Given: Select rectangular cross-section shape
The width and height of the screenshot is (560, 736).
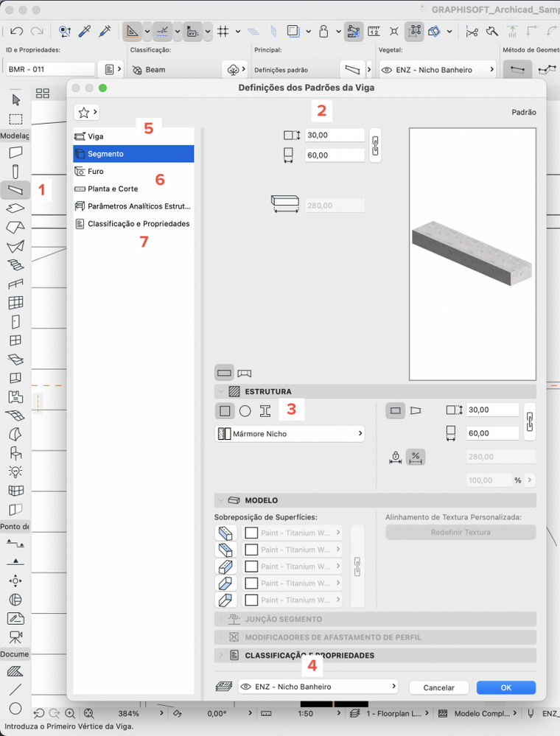Looking at the screenshot, I should [225, 411].
